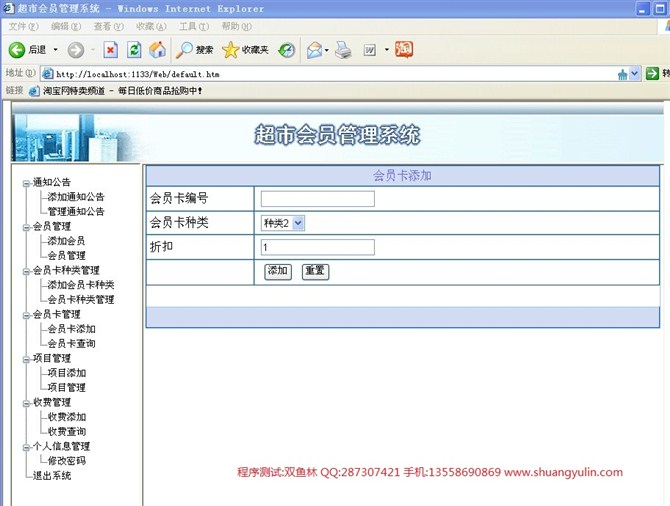
Task: Open Mail button dropdown arrow
Action: coord(327,50)
